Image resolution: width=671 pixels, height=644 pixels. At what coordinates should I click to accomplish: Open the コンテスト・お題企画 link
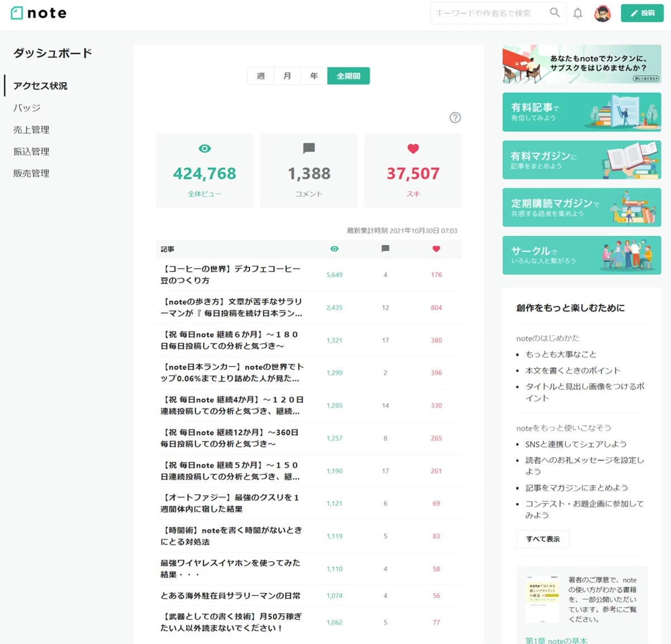pyautogui.click(x=585, y=509)
